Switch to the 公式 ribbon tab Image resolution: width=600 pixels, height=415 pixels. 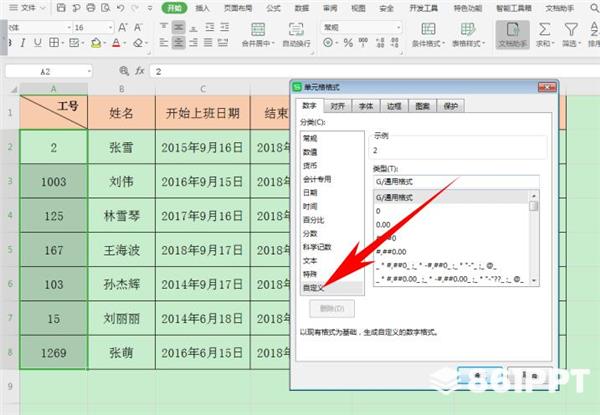273,8
